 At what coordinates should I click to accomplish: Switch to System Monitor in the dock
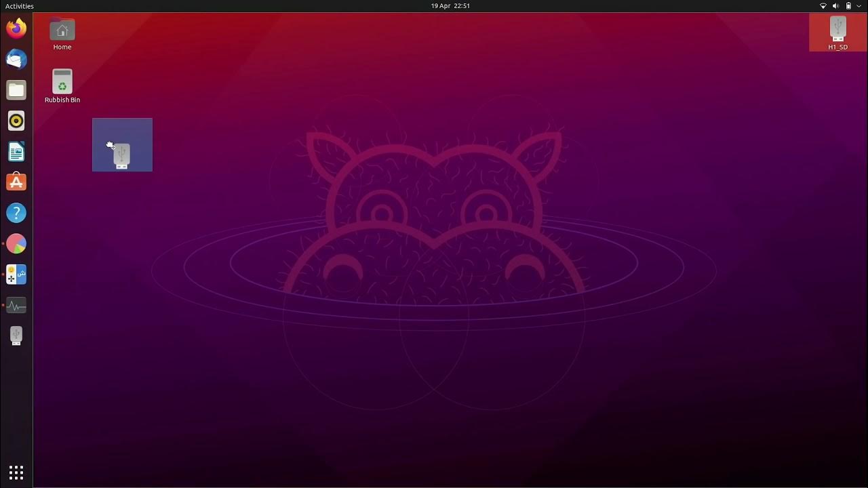(x=16, y=306)
